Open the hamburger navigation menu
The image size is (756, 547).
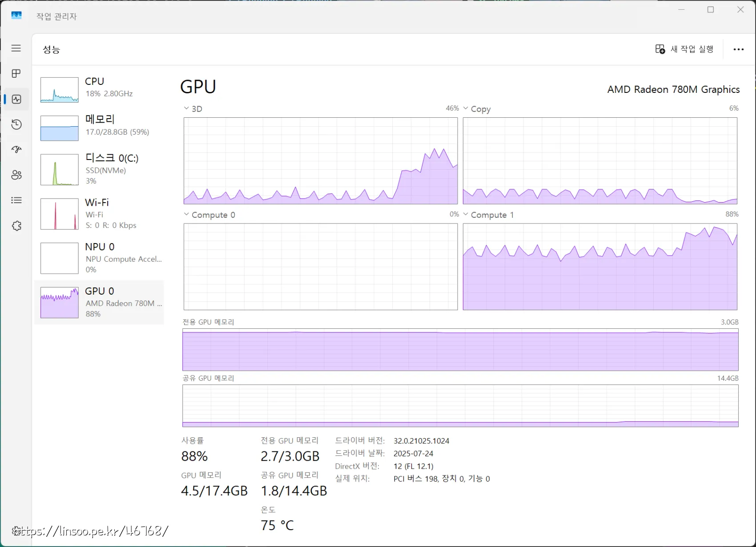click(x=16, y=48)
